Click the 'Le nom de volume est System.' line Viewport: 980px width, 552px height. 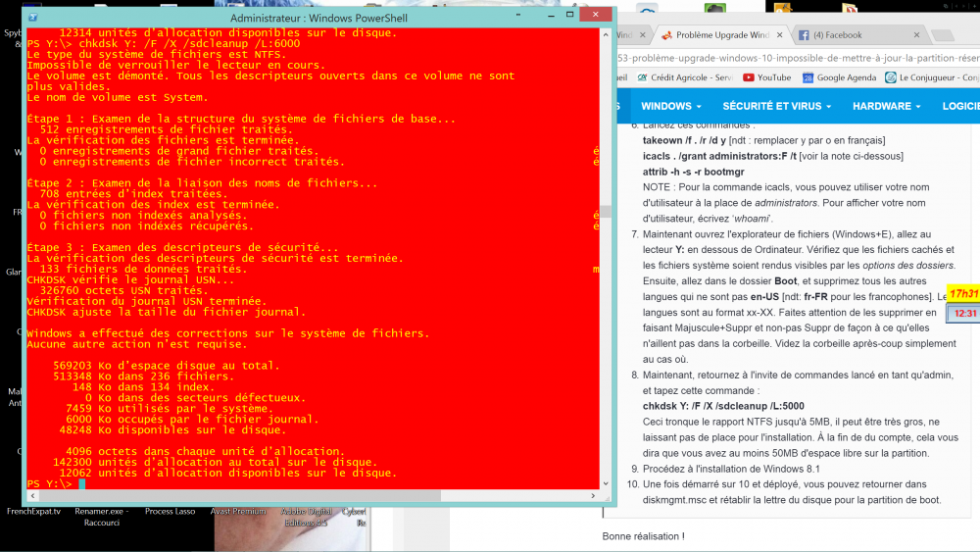point(118,97)
